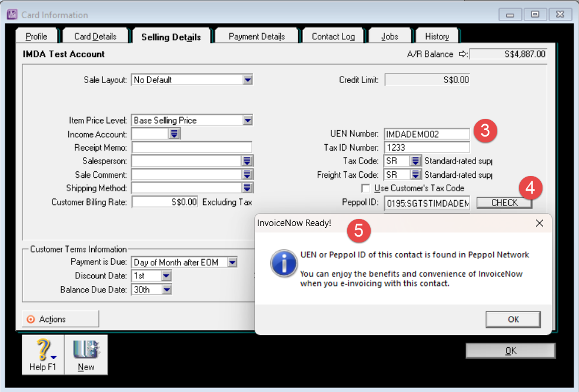Expand the Item Price Level dropdown
The image size is (579, 392).
click(x=248, y=120)
